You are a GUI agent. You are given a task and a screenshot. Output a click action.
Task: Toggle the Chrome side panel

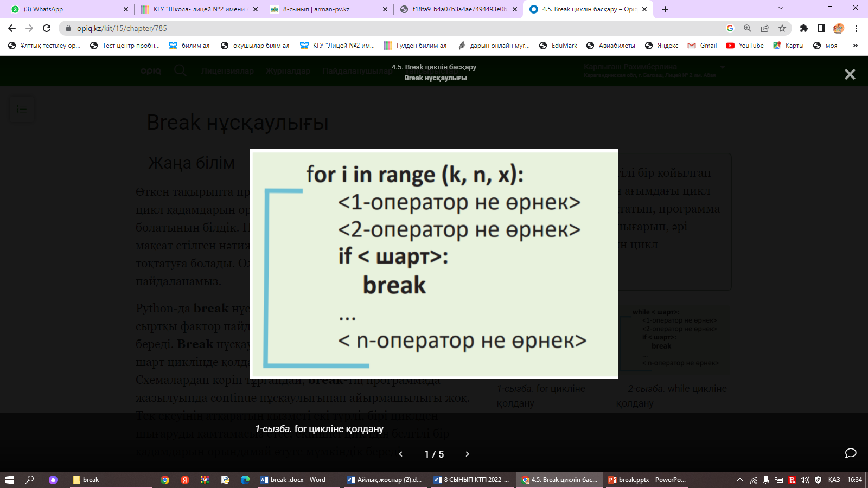[x=821, y=28]
